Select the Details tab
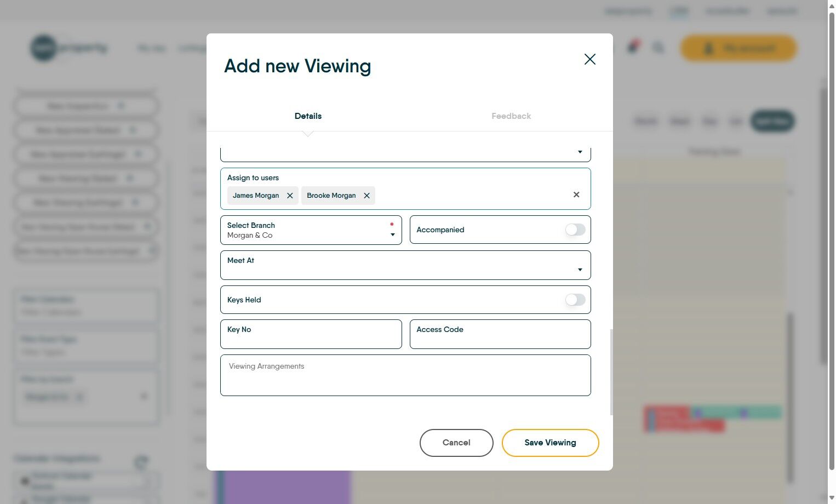Viewport: 836px width, 504px height. 308,116
